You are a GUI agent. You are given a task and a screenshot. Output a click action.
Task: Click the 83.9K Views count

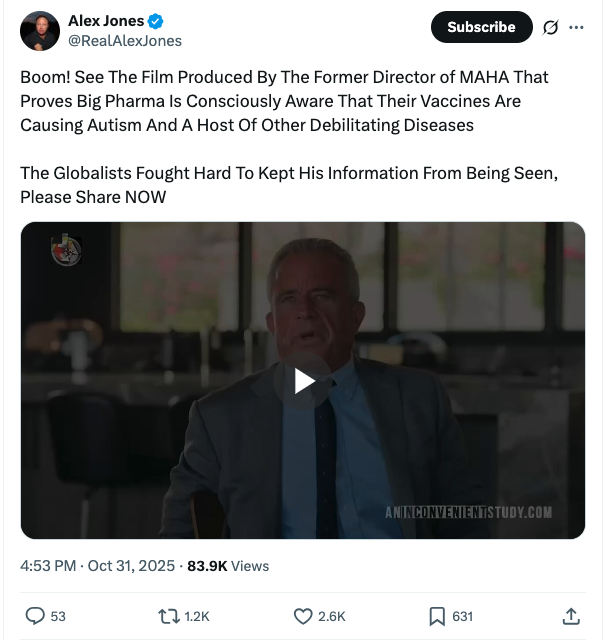click(x=228, y=565)
